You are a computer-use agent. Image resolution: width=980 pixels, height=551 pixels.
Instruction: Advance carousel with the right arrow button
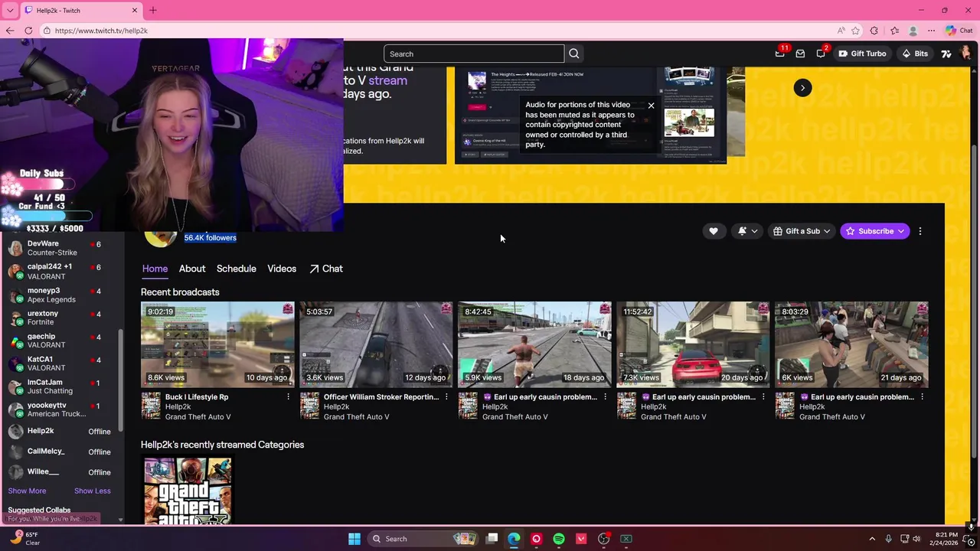point(802,88)
